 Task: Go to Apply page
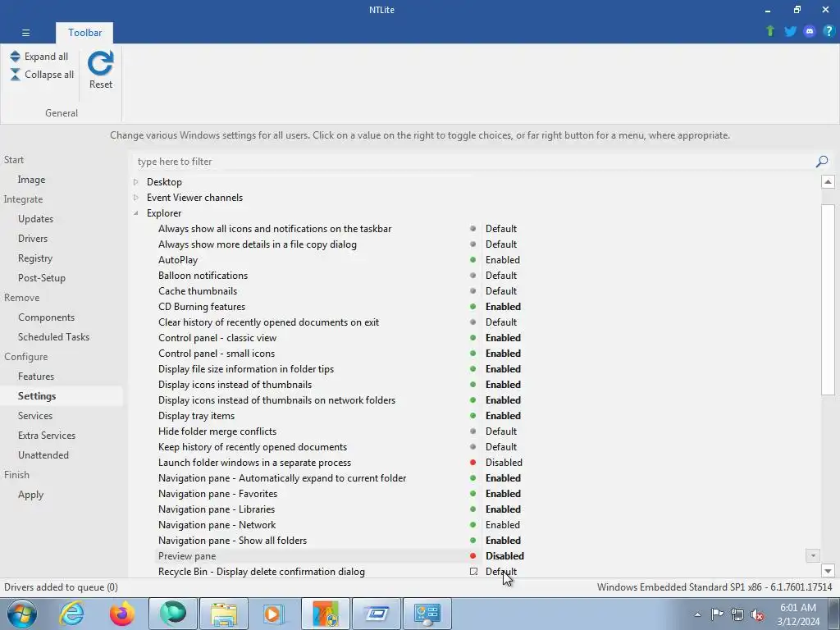pos(30,495)
